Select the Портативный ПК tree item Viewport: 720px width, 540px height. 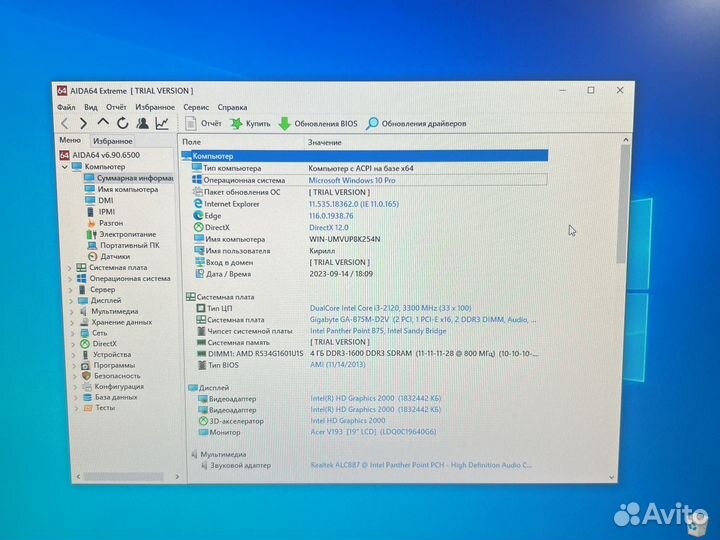[124, 245]
